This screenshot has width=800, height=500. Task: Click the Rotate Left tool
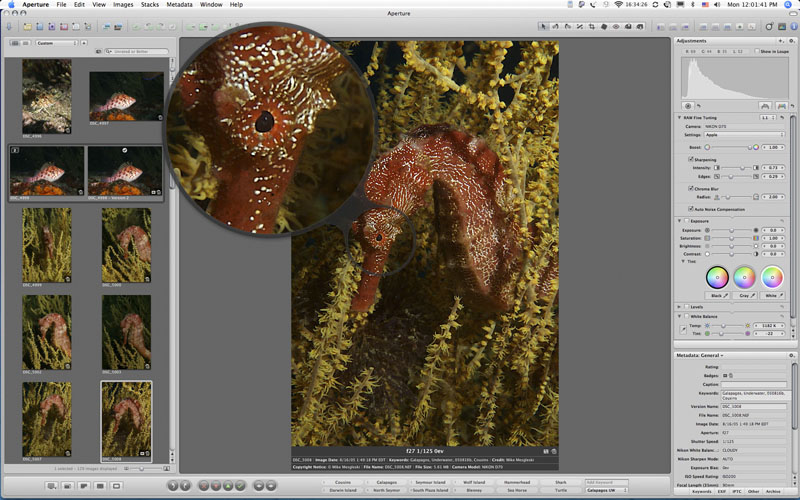click(x=556, y=26)
